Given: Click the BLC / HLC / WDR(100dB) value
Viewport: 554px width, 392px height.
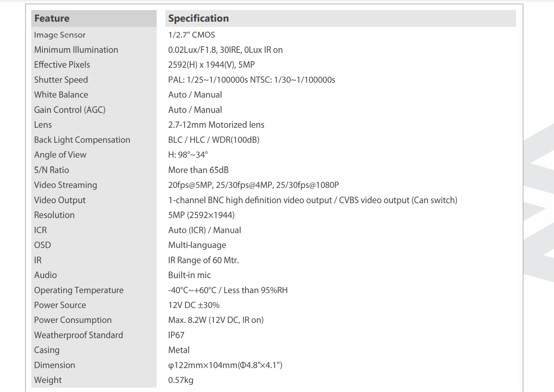Looking at the screenshot, I should pyautogui.click(x=214, y=140).
